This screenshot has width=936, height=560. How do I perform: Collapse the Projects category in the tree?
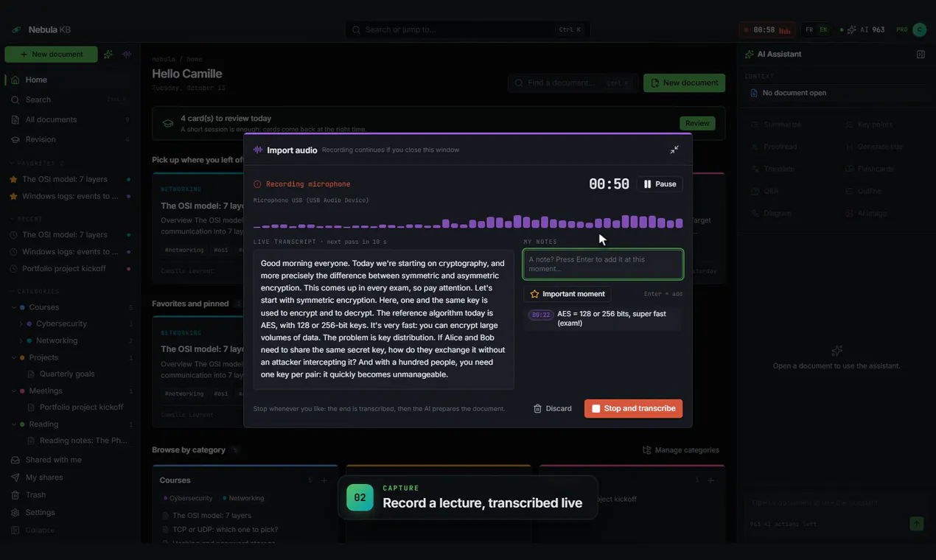13,357
